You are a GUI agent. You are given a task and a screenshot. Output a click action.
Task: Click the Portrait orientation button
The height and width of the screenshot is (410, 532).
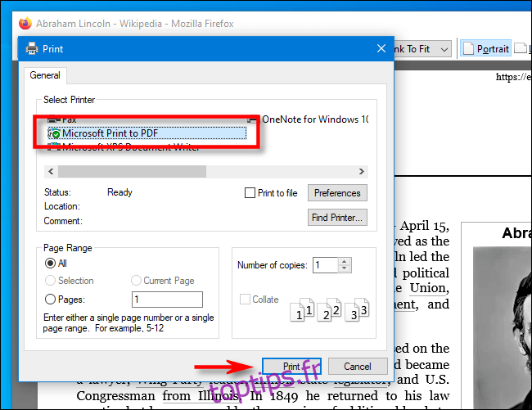click(x=486, y=49)
